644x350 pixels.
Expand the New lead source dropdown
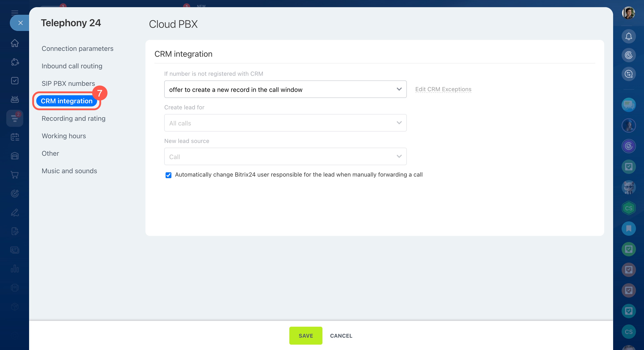coord(285,156)
